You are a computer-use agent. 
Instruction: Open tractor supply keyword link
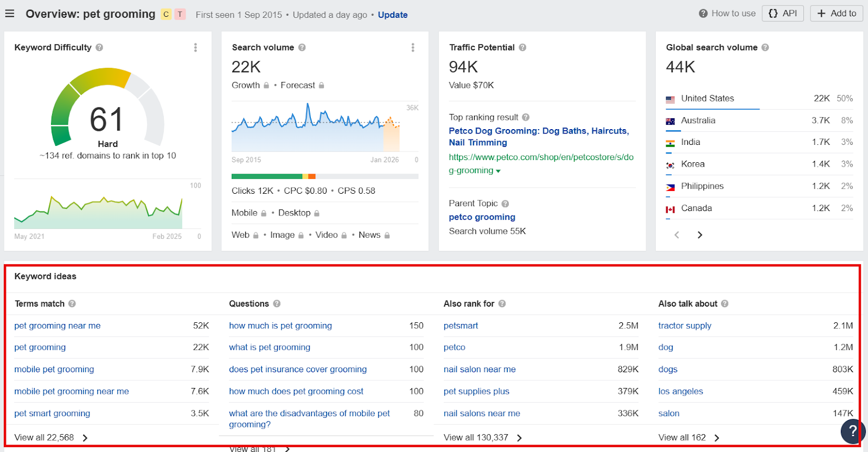[685, 326]
